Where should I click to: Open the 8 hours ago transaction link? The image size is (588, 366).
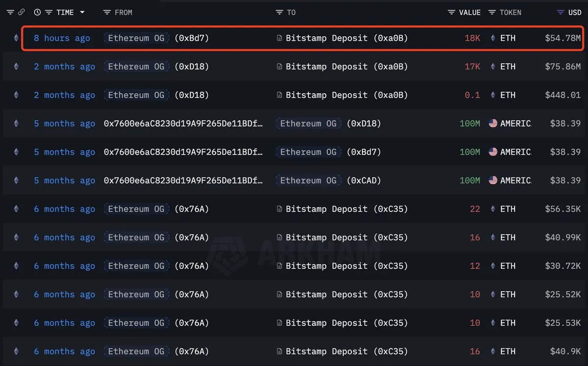62,38
